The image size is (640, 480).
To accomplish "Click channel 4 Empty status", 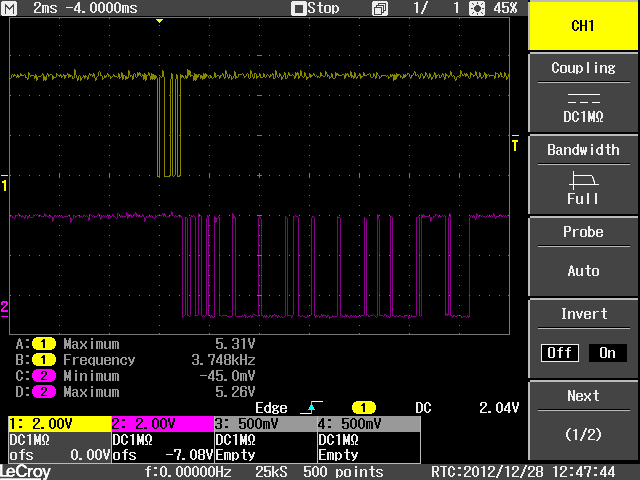I will [338, 455].
